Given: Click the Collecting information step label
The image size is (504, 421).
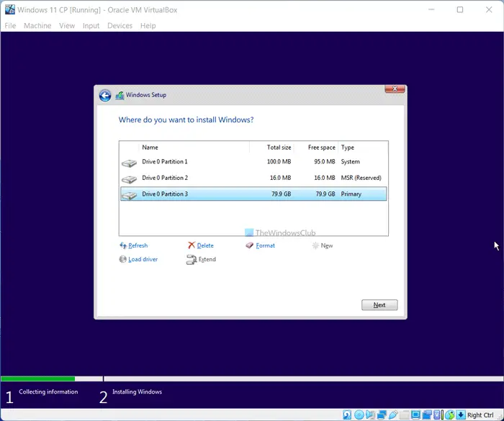Looking at the screenshot, I should [48, 391].
